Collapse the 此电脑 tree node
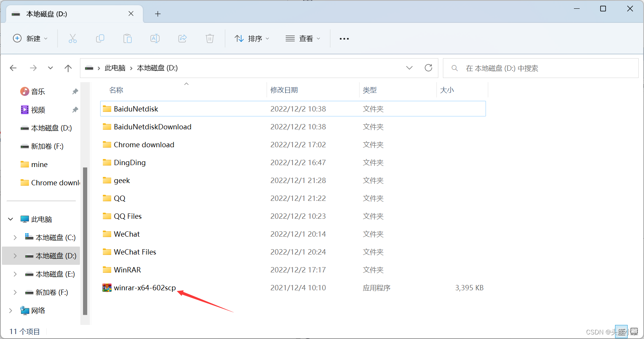 11,219
